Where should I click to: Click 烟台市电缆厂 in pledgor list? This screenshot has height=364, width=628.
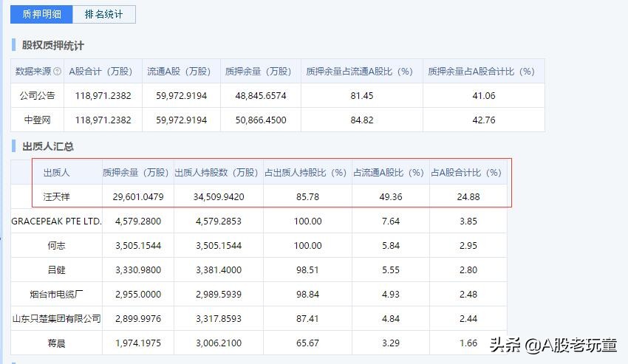pos(56,294)
